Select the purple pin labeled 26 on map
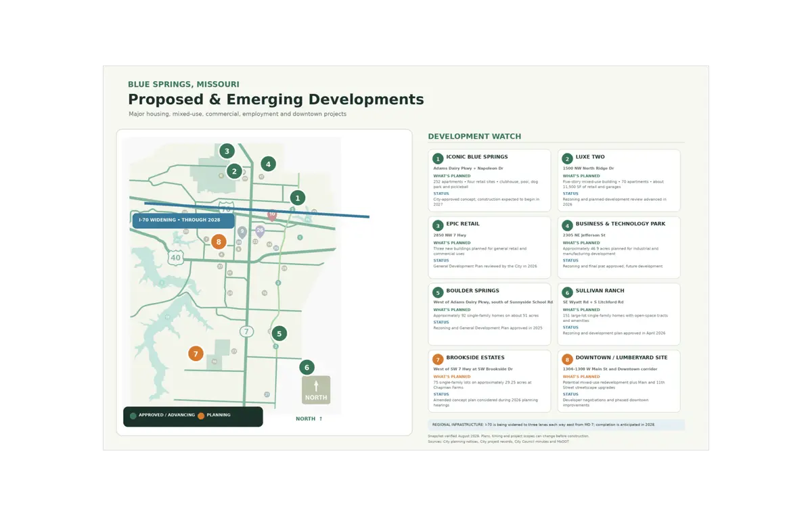 click(x=260, y=231)
